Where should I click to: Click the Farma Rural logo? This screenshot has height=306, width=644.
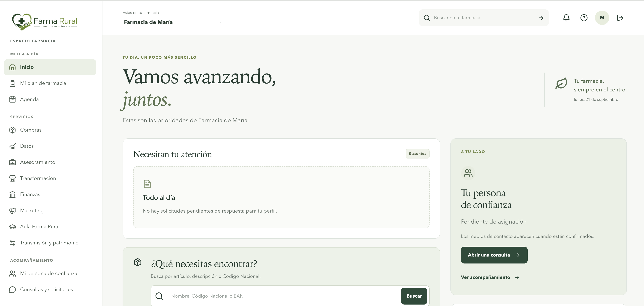tap(44, 22)
